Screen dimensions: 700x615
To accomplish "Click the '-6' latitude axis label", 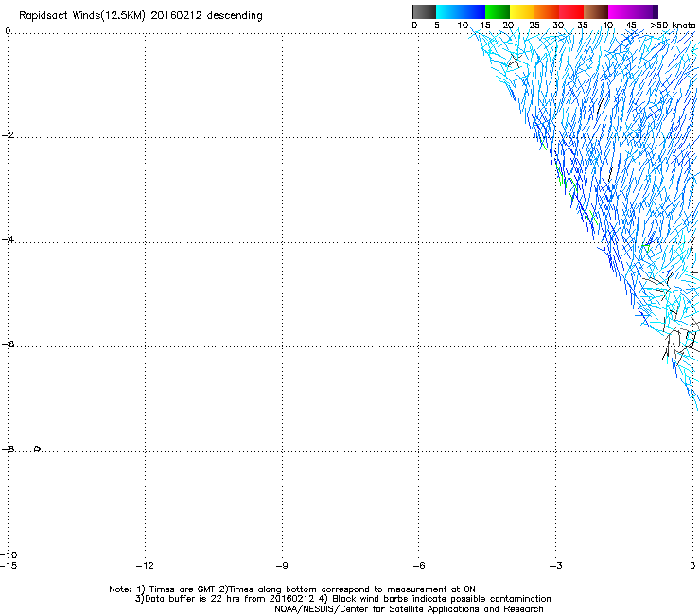I will (8, 343).
